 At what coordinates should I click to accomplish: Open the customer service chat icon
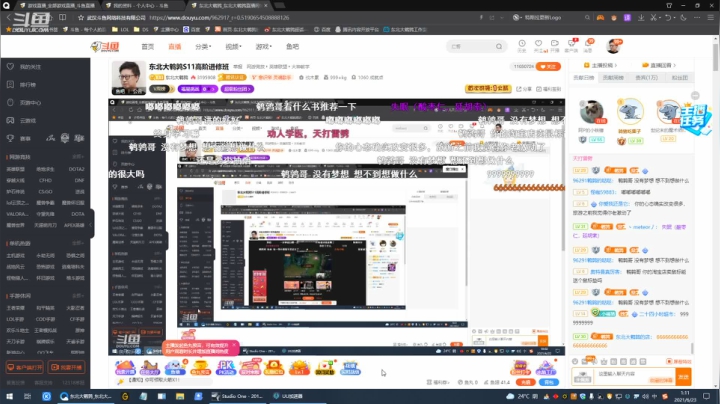(571, 45)
